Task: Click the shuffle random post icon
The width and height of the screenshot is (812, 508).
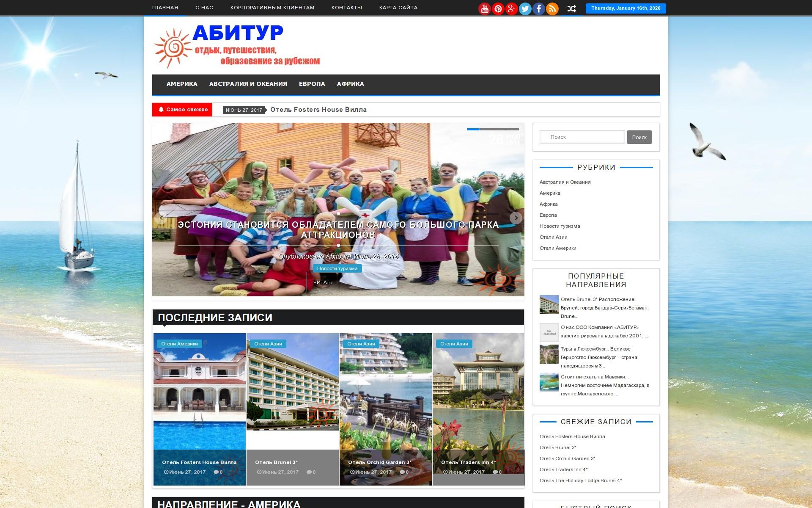Action: click(x=571, y=8)
